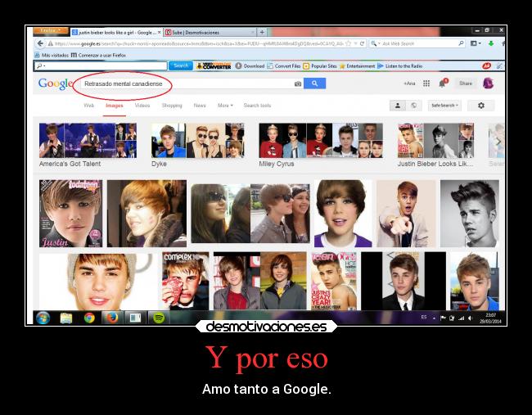This screenshot has width=532, height=415.
Task: Click the toolbar's blue Search button
Action: click(180, 65)
